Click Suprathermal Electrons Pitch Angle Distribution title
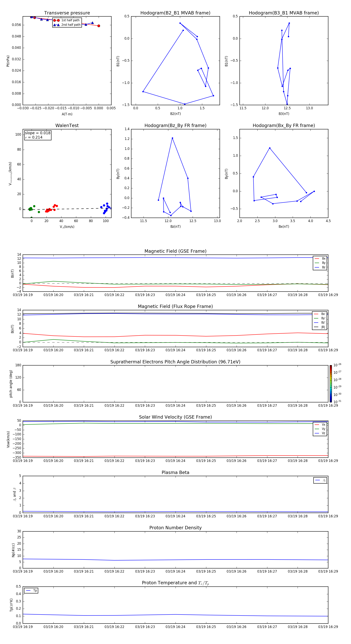Screen dimensions: 351x644 pyautogui.click(x=175, y=362)
